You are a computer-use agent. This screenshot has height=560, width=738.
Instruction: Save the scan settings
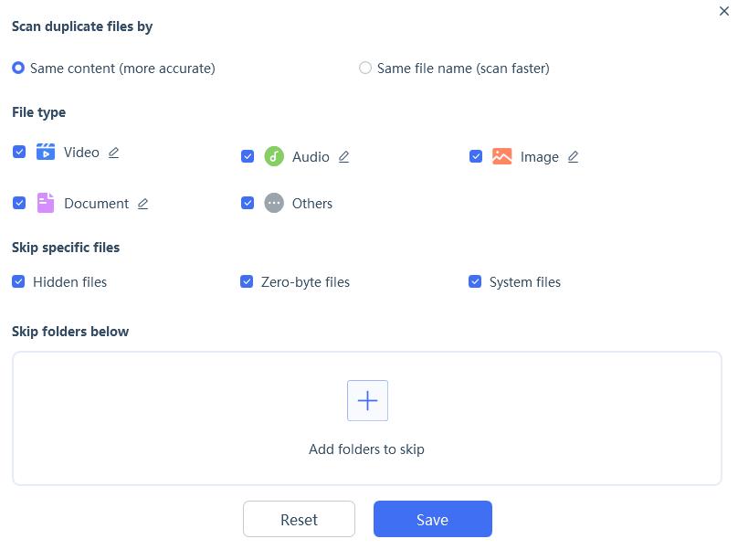[x=432, y=519]
